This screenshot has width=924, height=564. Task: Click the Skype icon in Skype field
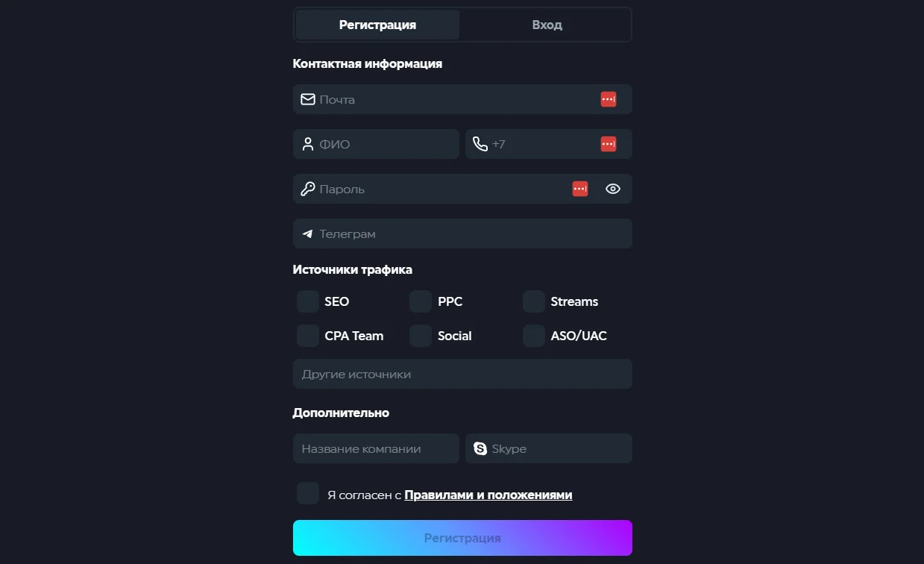(480, 448)
